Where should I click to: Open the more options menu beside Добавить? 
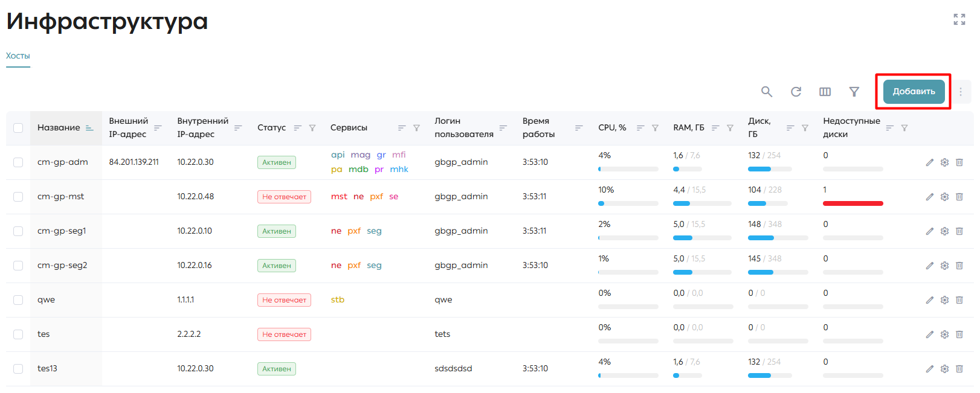[960, 92]
